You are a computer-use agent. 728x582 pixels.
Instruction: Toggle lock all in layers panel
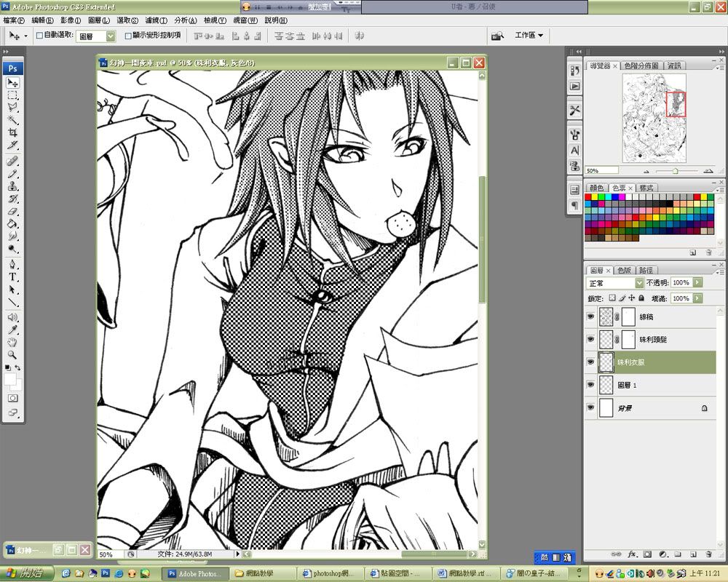click(x=641, y=298)
